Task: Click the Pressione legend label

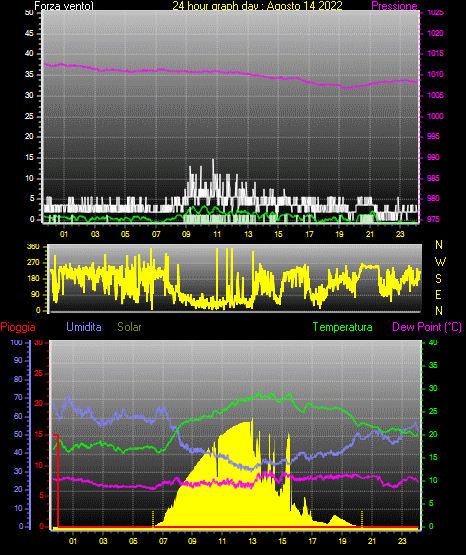Action: tap(395, 6)
